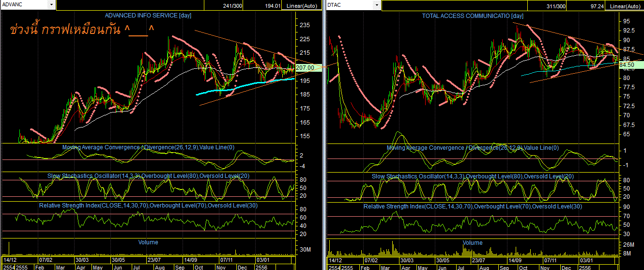Select ADVANC Slow Stochastics Oscillator label
This screenshot has height=270, width=644.
(x=148, y=175)
